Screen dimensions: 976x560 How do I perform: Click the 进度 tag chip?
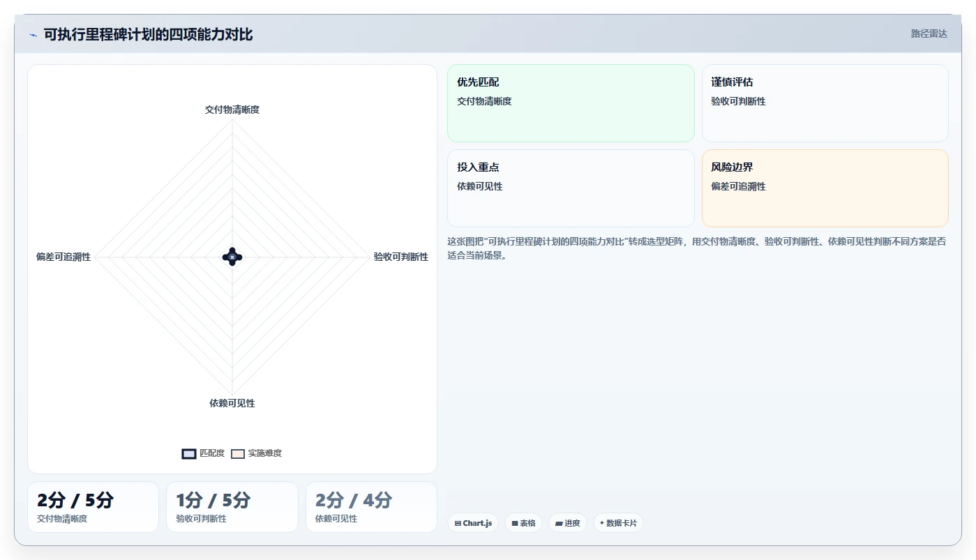[568, 523]
